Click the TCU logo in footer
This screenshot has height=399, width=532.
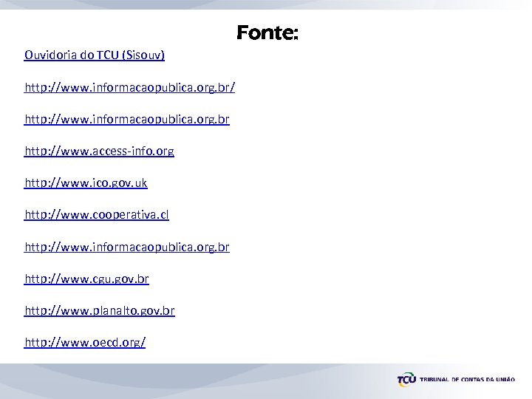pos(406,380)
